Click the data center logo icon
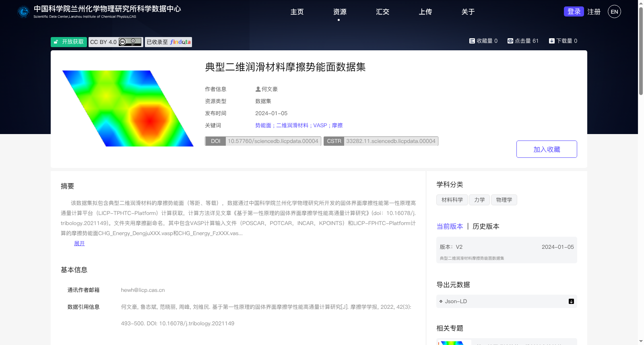Image resolution: width=644 pixels, height=345 pixels. pyautogui.click(x=23, y=12)
